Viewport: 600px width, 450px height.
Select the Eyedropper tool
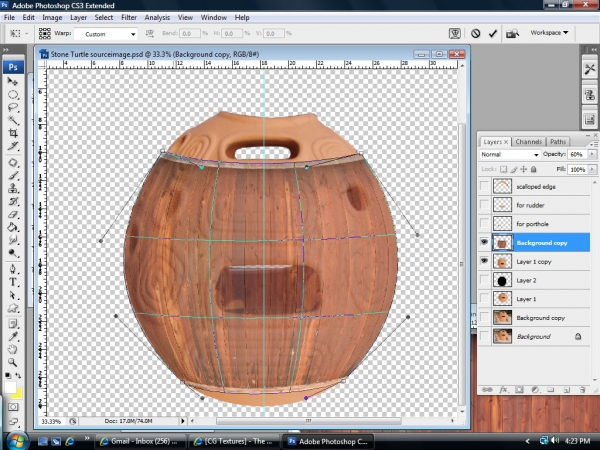(x=13, y=336)
